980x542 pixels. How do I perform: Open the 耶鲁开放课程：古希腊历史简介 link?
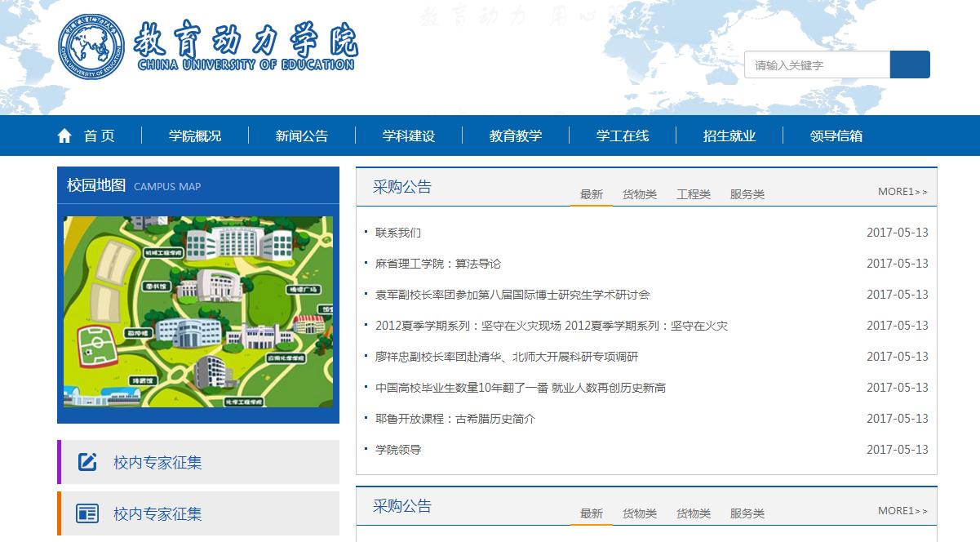[455, 419]
